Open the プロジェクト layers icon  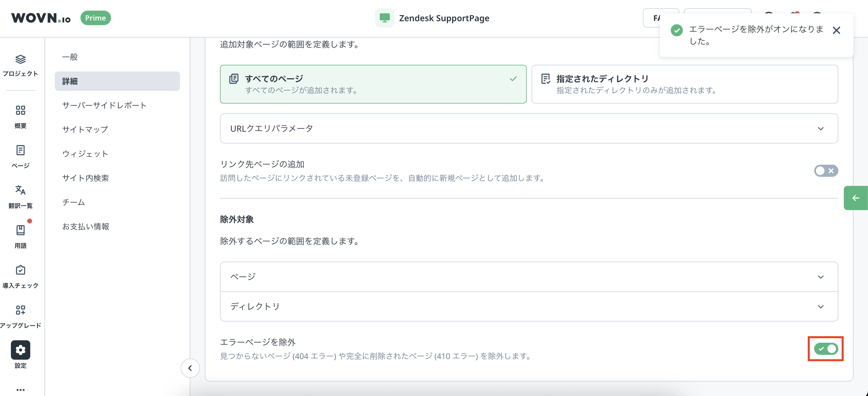point(20,60)
